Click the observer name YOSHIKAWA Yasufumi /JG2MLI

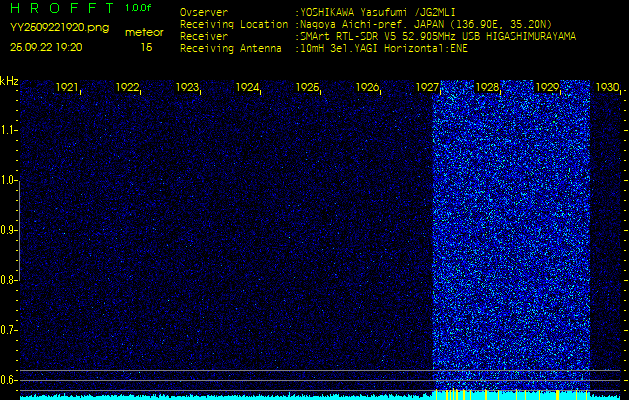point(378,13)
